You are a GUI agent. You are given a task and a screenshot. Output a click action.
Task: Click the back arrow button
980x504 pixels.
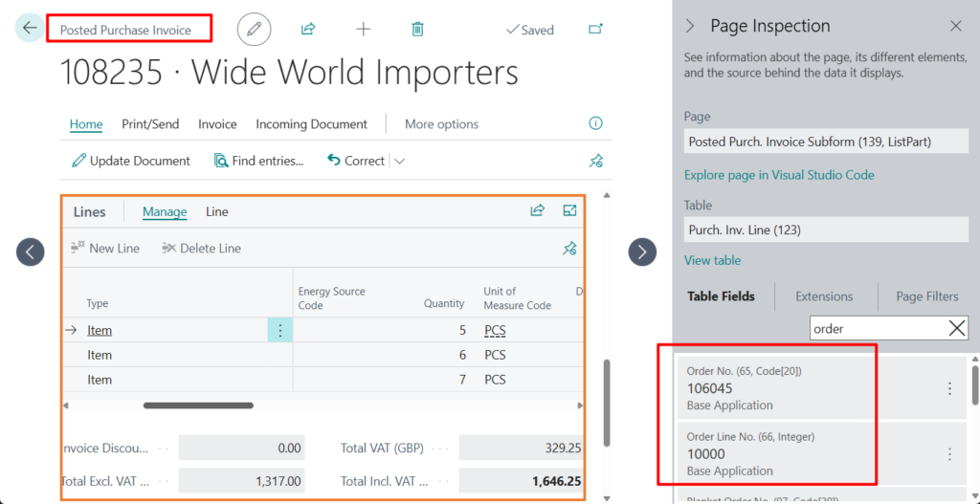tap(30, 28)
